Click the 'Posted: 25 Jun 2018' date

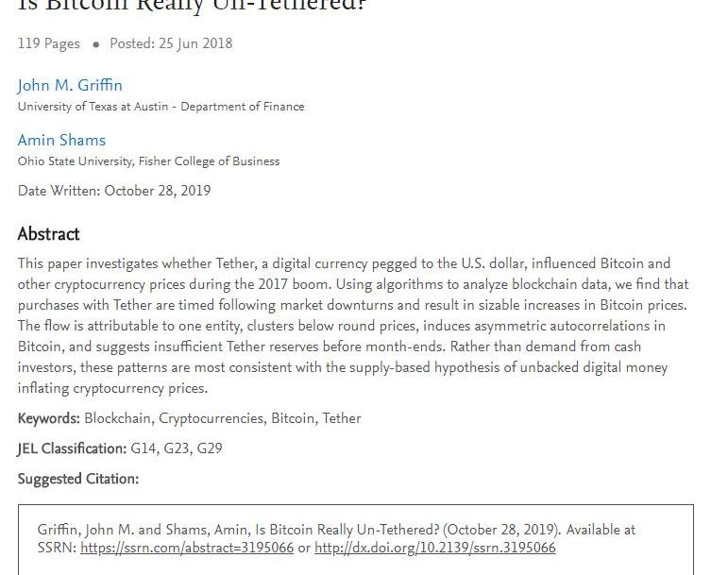[x=171, y=43]
